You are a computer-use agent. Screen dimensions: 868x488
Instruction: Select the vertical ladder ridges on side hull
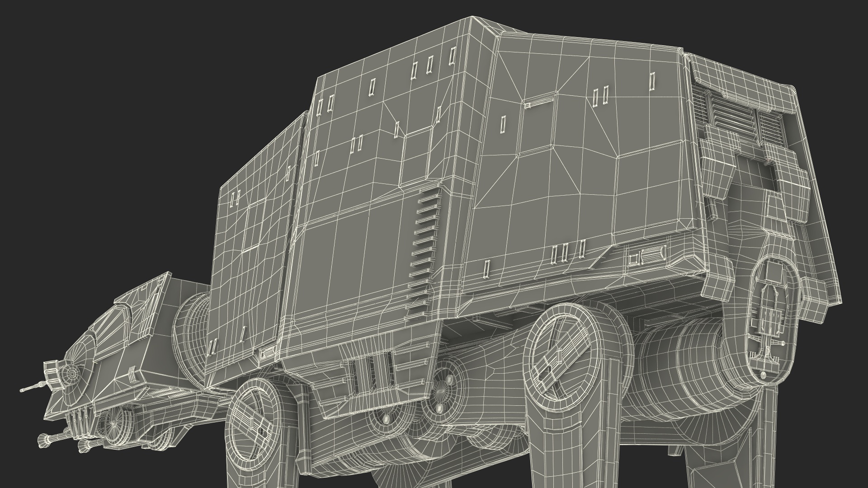tap(424, 249)
